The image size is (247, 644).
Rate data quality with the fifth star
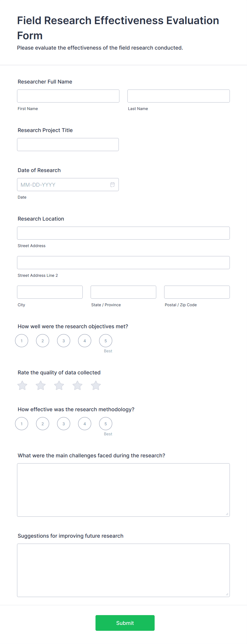tap(96, 385)
